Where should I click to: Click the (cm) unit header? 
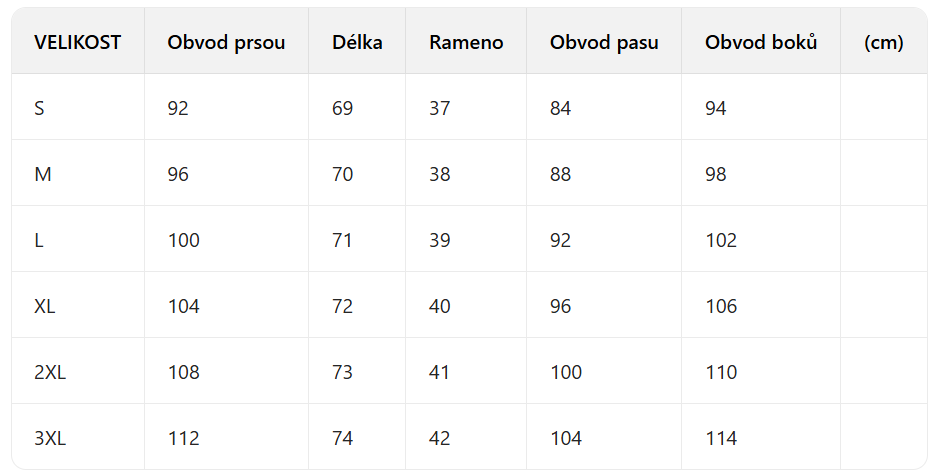point(883,42)
